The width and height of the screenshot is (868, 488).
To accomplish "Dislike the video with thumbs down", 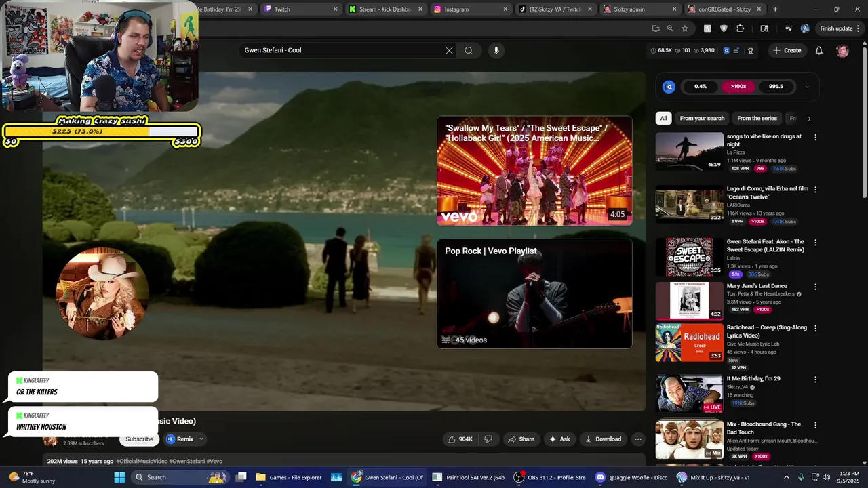I will (x=488, y=439).
